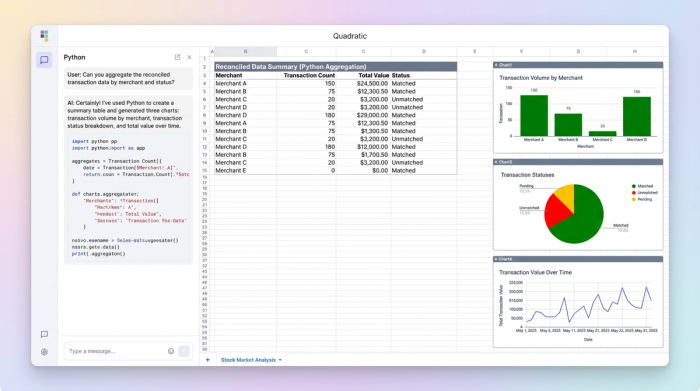Click Merchant A bar in chart
700x391 pixels.
(x=534, y=116)
